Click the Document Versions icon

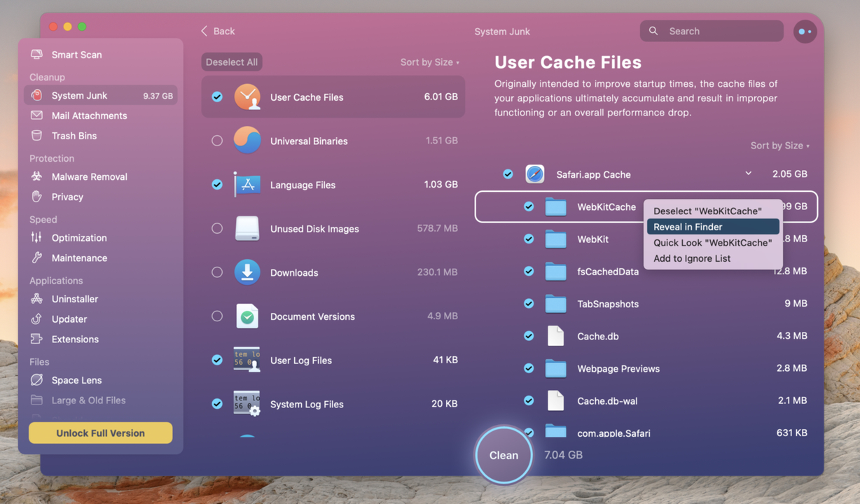[x=247, y=316]
